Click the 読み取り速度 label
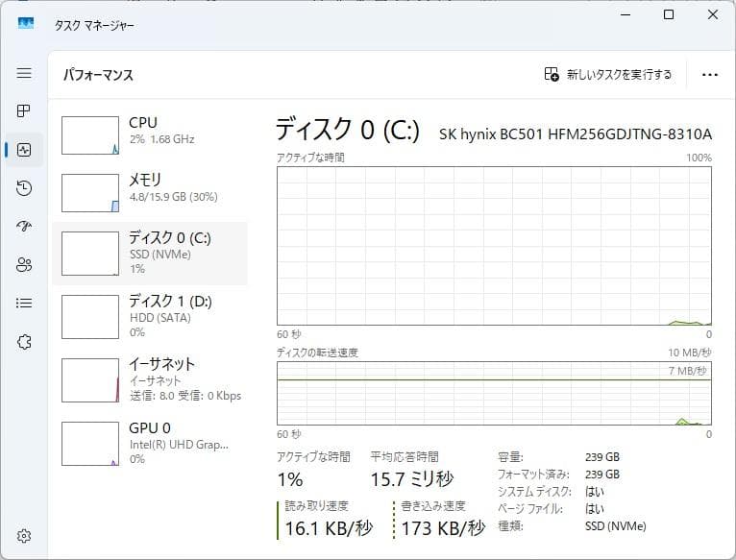 tap(317, 506)
